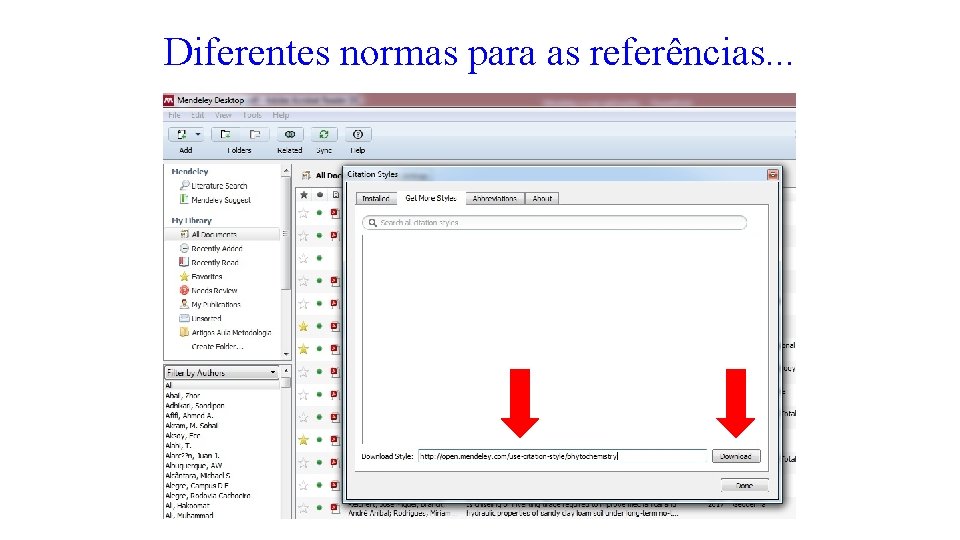Viewport: 960px width, 540px height.
Task: Click the read/unread dot column header
Action: coord(320,195)
